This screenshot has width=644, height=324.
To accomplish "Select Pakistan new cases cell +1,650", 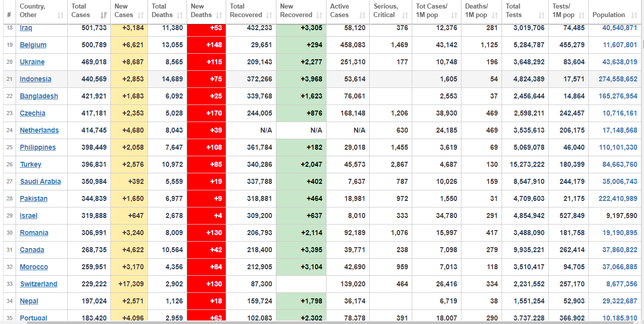I will (129, 198).
